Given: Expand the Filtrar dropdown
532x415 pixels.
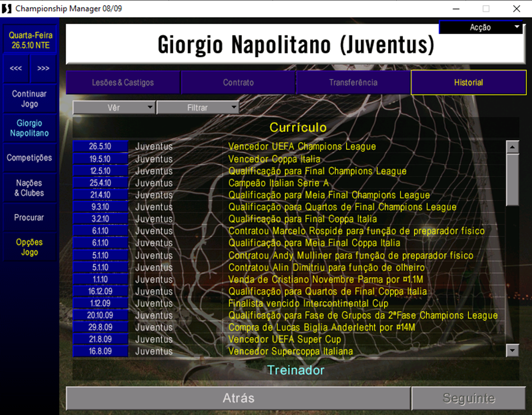Looking at the screenshot, I should [x=198, y=108].
